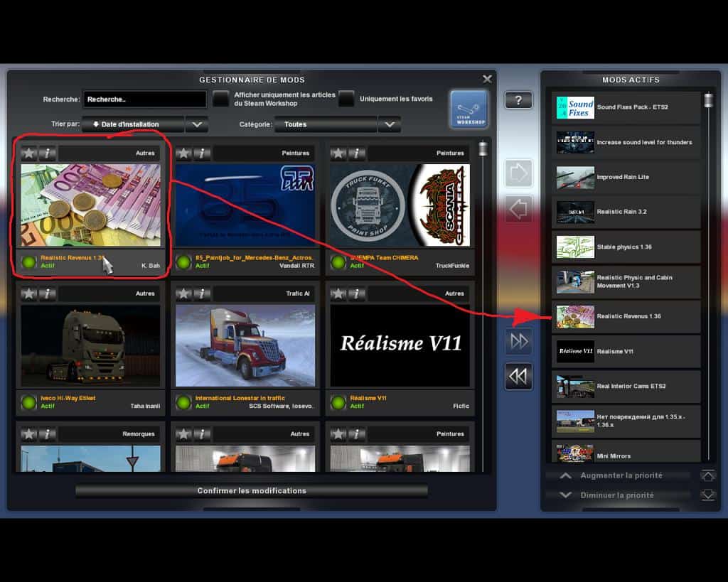
Task: Enable Steam Workshop articles only checkbox
Action: click(222, 99)
